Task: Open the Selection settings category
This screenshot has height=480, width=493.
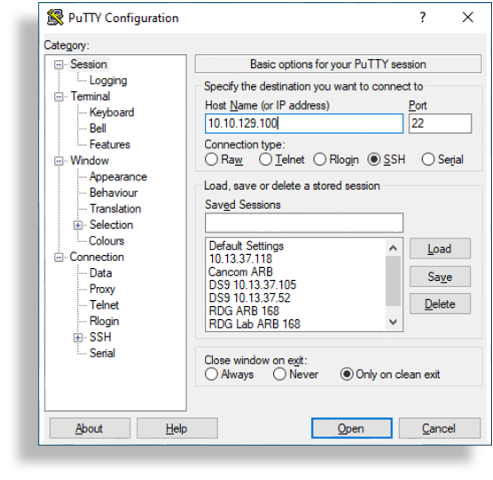Action: click(x=111, y=225)
